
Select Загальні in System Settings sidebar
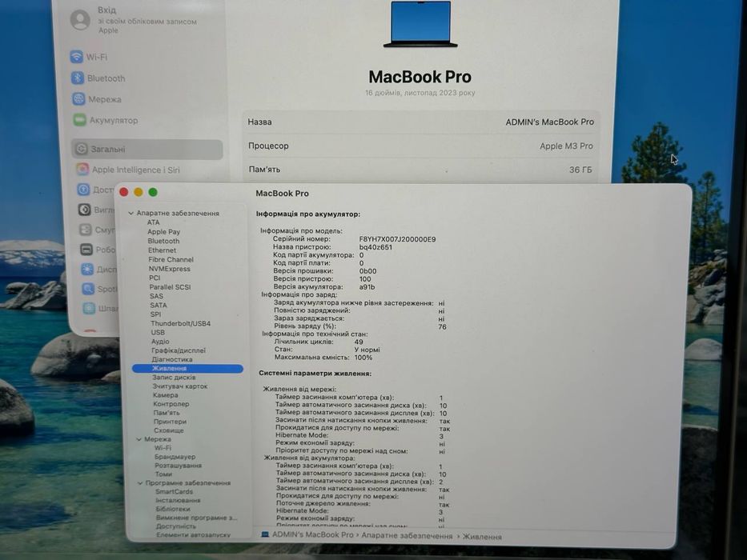pyautogui.click(x=147, y=149)
